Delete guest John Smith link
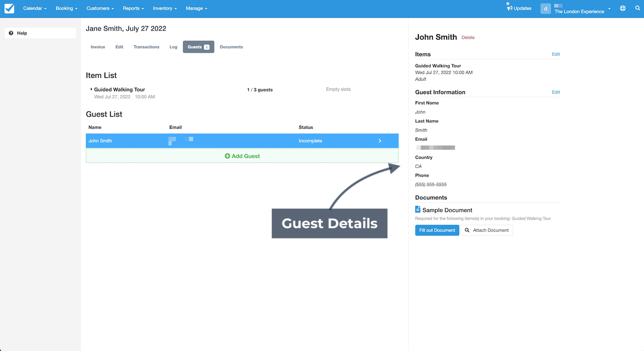 [468, 37]
